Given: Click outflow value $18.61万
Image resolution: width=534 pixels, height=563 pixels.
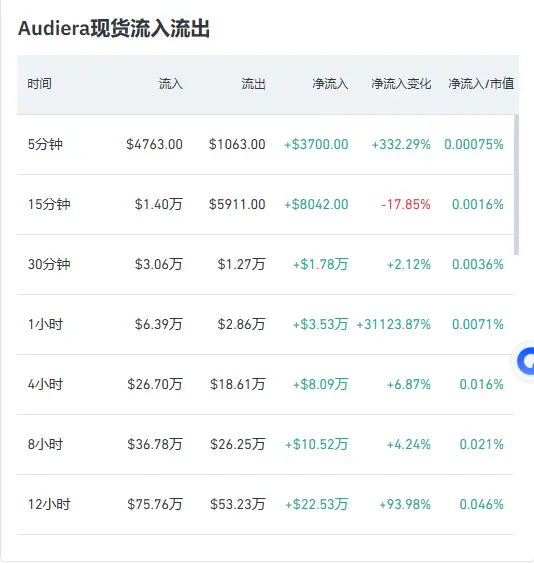Looking at the screenshot, I should tap(238, 384).
